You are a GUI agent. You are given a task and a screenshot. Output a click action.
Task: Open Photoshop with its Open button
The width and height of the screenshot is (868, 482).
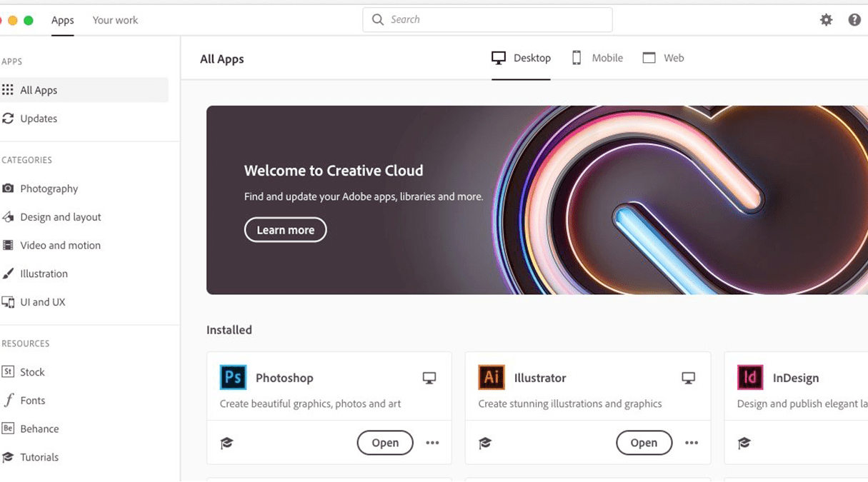(385, 443)
